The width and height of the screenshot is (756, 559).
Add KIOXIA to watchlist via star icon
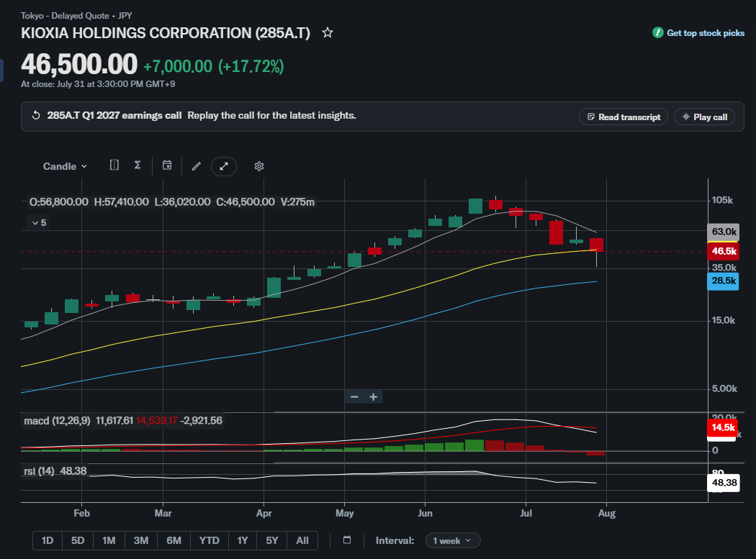pos(328,33)
